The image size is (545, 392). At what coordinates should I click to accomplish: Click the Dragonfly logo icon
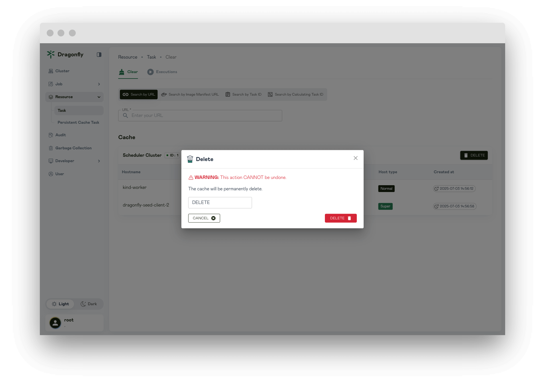tap(51, 54)
